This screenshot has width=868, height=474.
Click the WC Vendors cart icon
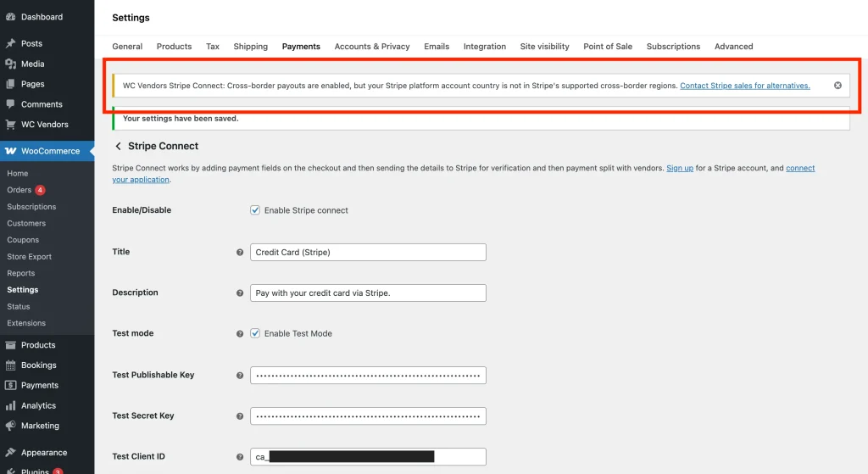[10, 124]
